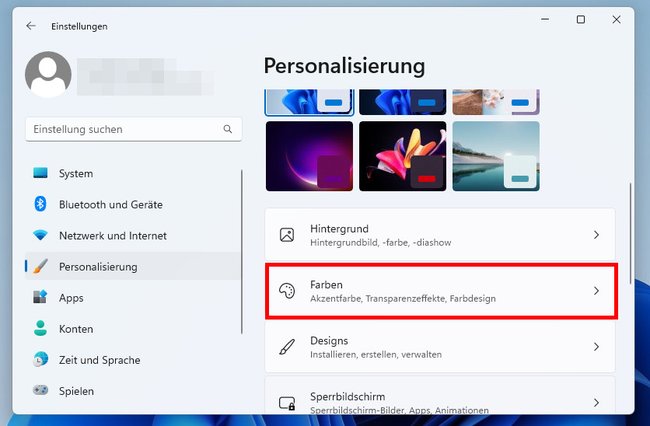This screenshot has width=650, height=426.
Task: Select the dark blue bloom theme thumbnail
Action: click(x=403, y=102)
